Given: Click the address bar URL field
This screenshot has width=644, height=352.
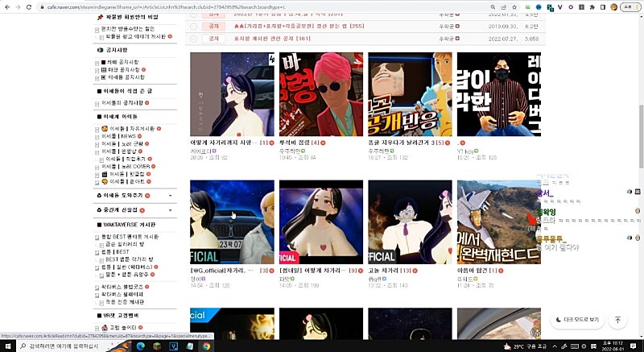Looking at the screenshot, I should [x=263, y=7].
